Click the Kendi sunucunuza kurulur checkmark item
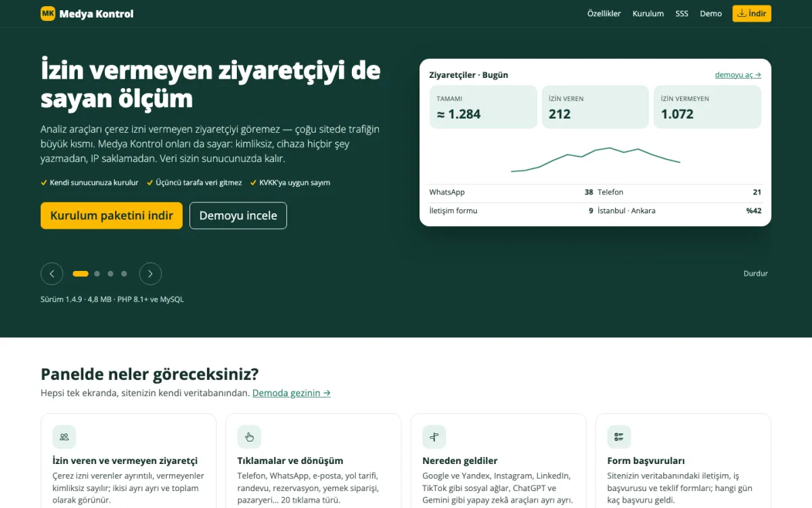Image resolution: width=812 pixels, height=508 pixels. [89, 183]
